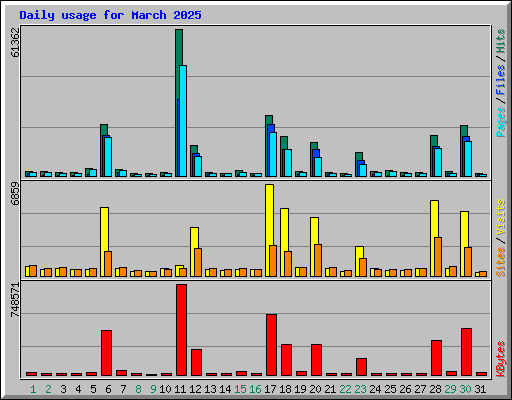The width and height of the screenshot is (512, 400).
Task: Click the red KBytes bar for day 11
Action: (181, 330)
